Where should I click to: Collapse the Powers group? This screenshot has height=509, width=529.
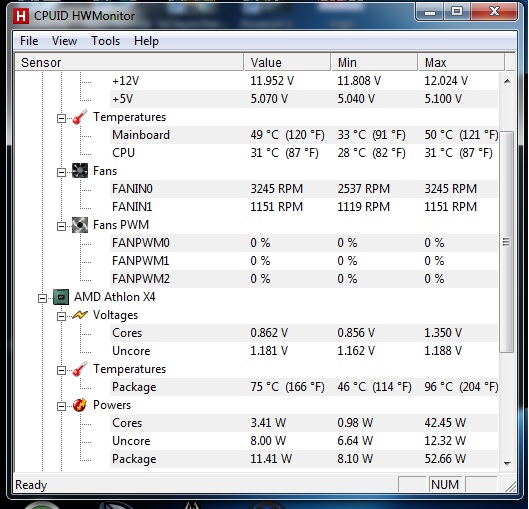click(x=61, y=406)
